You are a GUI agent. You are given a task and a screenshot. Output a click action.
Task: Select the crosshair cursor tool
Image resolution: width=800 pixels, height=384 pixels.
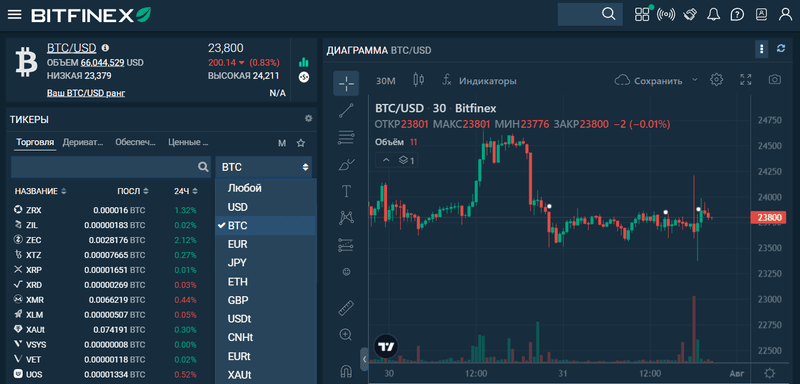click(x=346, y=83)
